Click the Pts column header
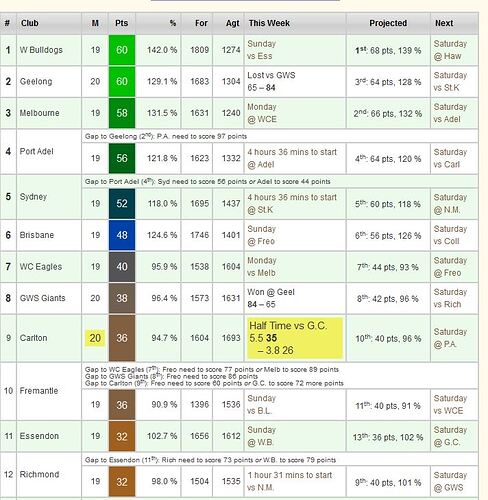 [122, 23]
